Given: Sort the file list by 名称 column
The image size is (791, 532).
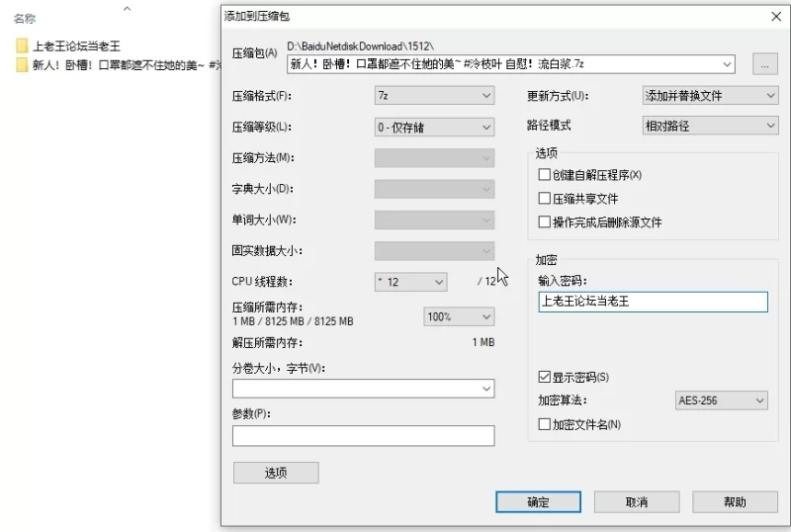Looking at the screenshot, I should coord(25,19).
